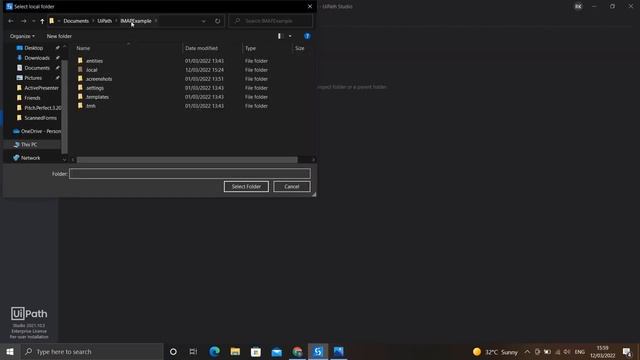Open Documents in the navigation pane
Viewport: 640px width, 360px height.
pos(37,68)
